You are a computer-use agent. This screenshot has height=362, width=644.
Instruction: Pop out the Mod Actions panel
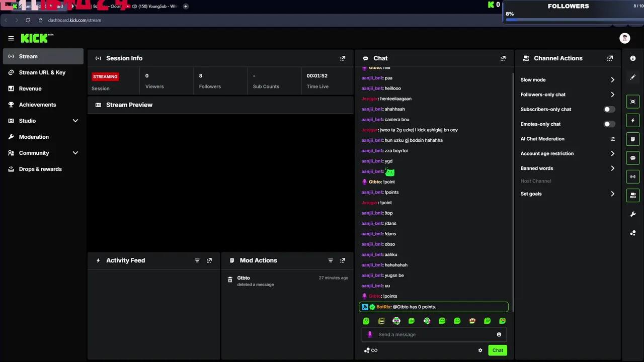pyautogui.click(x=343, y=260)
